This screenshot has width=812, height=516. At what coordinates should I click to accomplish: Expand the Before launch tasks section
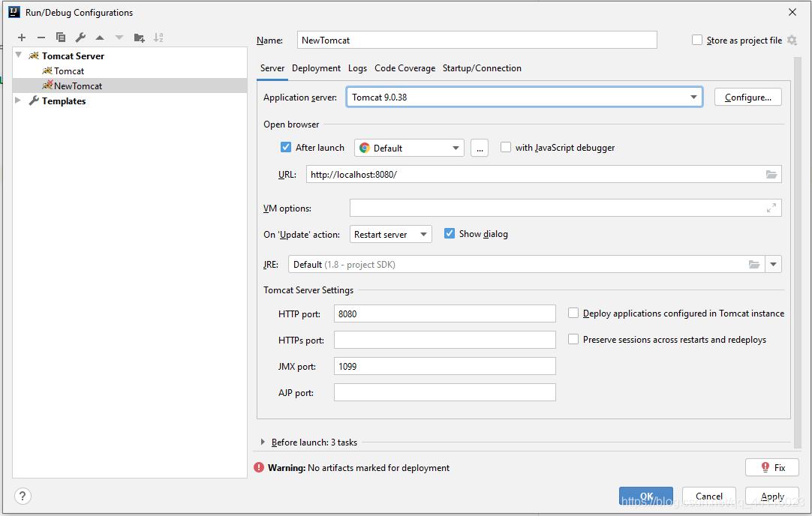tap(263, 442)
